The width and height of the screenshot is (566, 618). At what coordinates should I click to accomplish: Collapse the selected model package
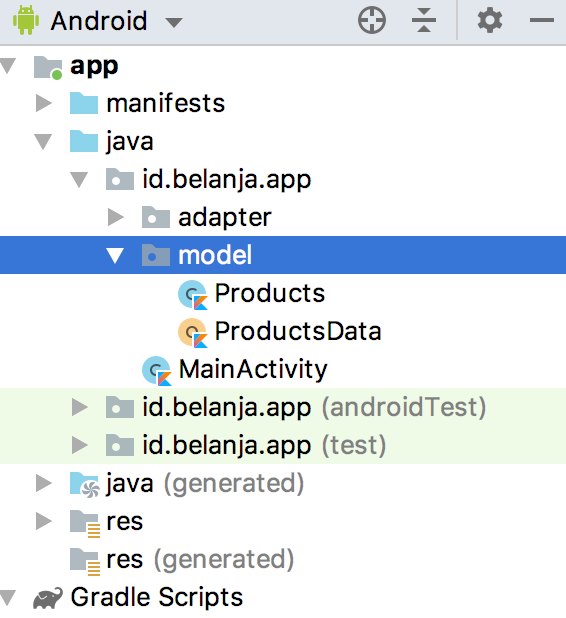point(115,255)
